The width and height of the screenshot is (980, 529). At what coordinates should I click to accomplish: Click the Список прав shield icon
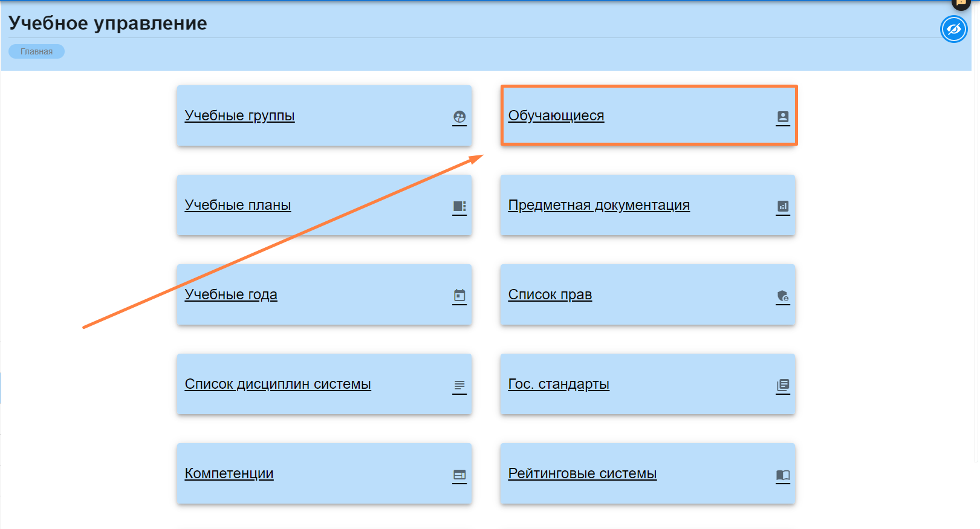click(783, 296)
